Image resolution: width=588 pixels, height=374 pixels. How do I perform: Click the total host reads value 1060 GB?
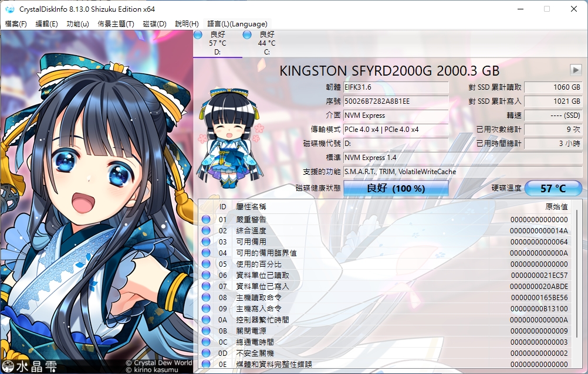coord(553,87)
